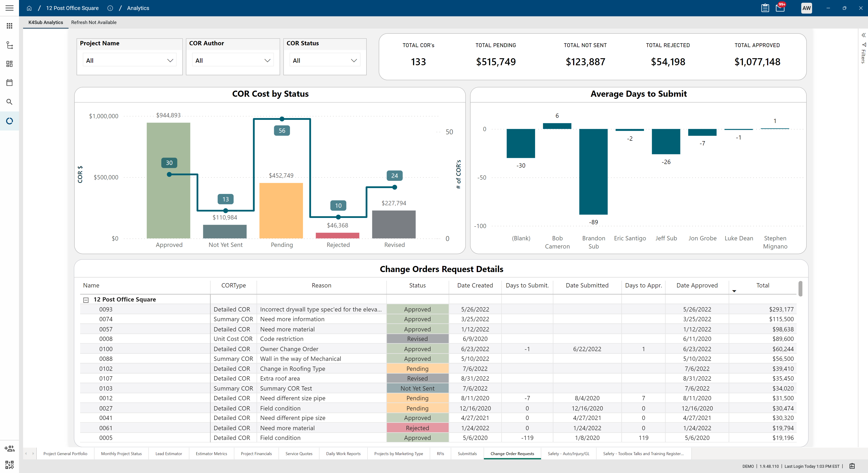Open the mail notifications icon

coord(780,8)
